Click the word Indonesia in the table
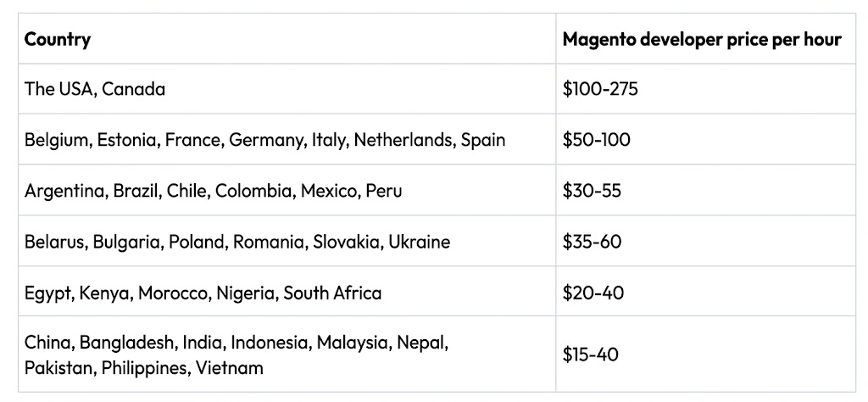This screenshot has width=868, height=402. point(270,343)
